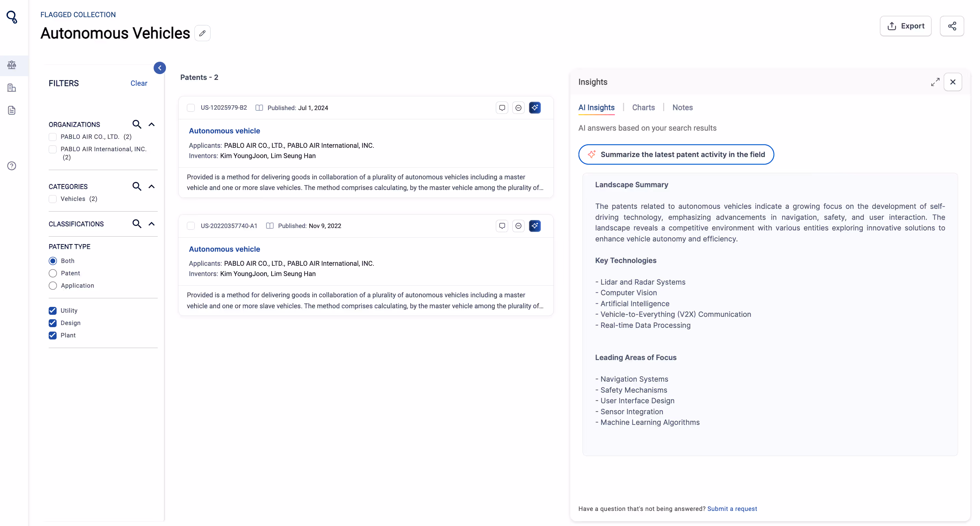Viewport: 980px width, 526px height.
Task: Open the documents sidebar icon
Action: [12, 110]
